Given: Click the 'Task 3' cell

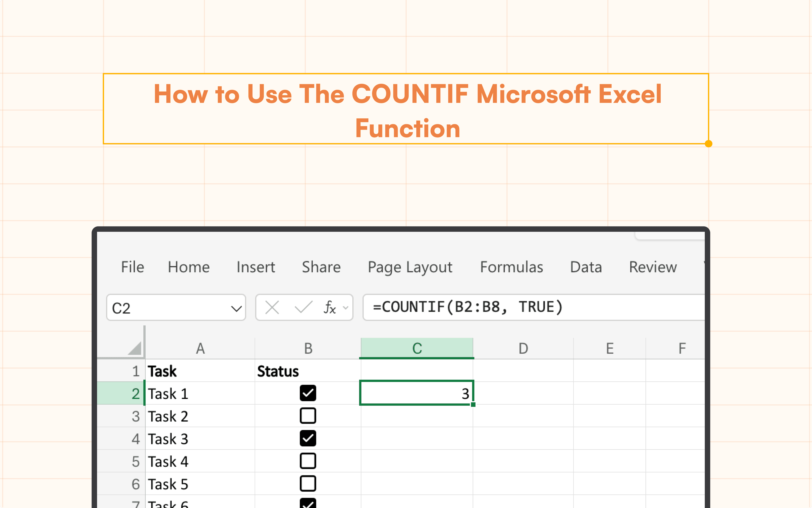Looking at the screenshot, I should pos(200,438).
